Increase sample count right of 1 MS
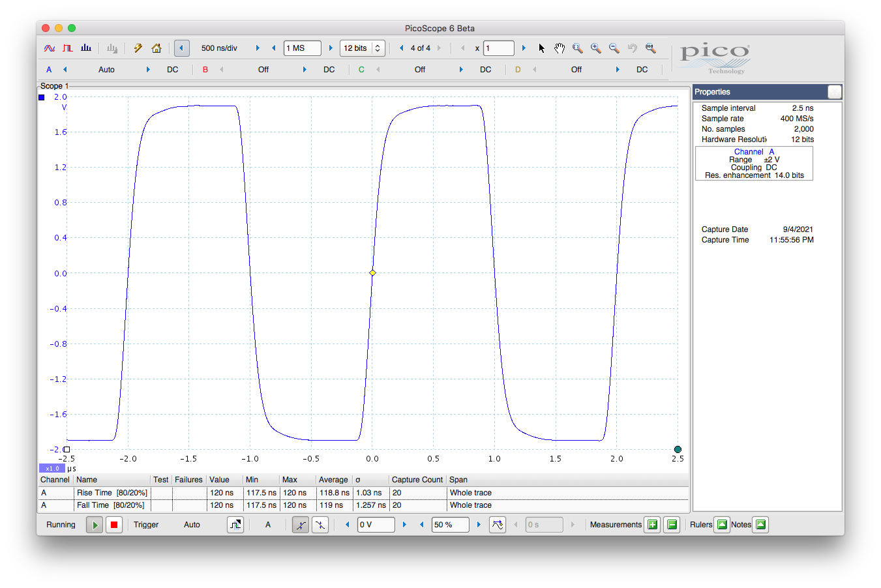 (331, 48)
